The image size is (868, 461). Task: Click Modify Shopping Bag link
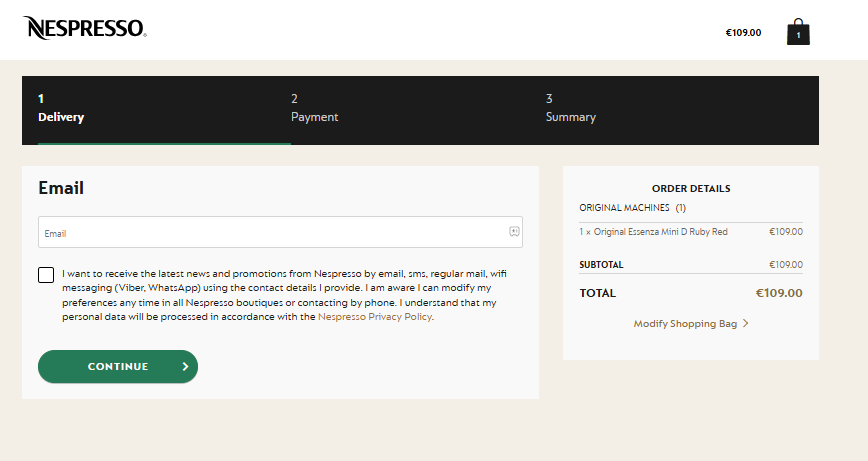click(x=685, y=324)
